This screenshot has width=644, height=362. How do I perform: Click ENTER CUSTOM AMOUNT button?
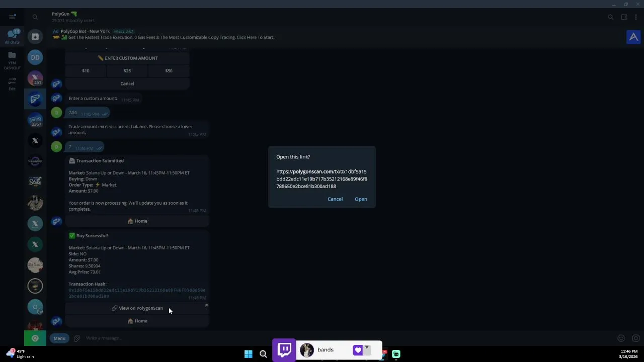click(x=127, y=58)
